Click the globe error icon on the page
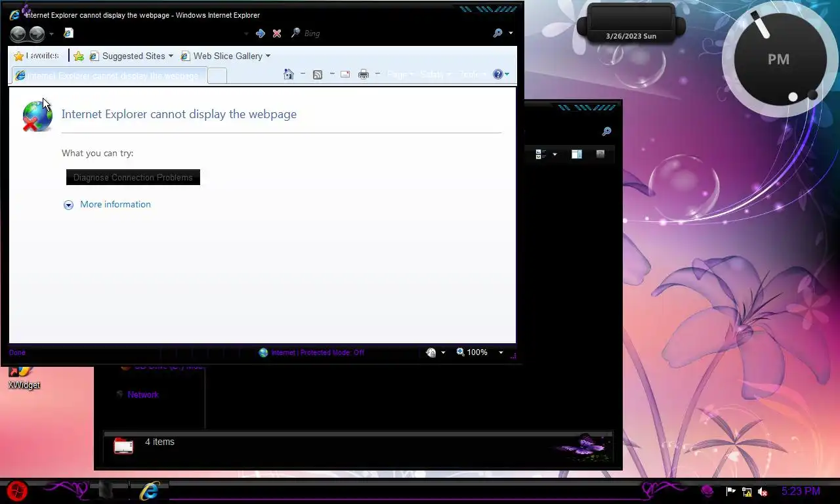Screen dimensions: 840x504 coord(37,116)
